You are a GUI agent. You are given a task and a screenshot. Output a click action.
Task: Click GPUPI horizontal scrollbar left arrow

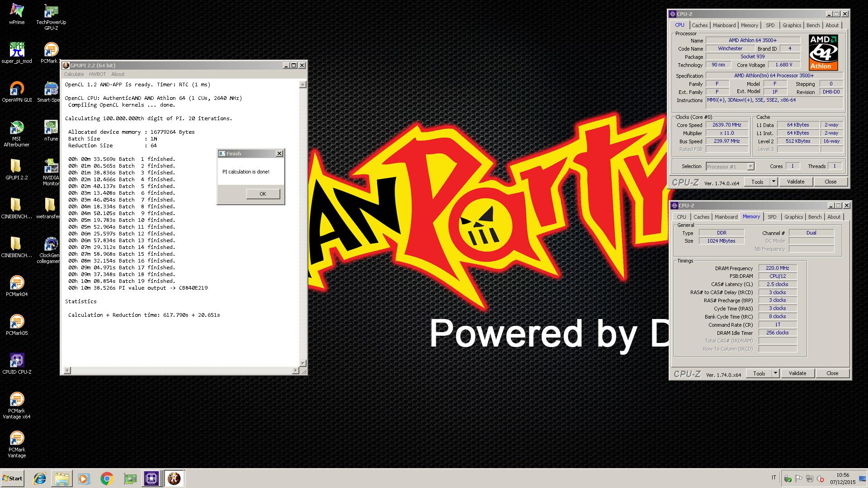pyautogui.click(x=67, y=371)
